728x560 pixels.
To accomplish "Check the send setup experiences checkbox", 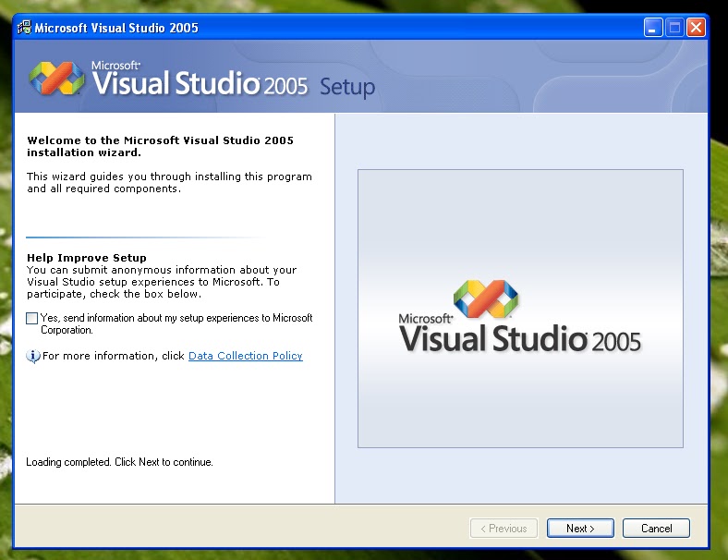I will tap(32, 318).
